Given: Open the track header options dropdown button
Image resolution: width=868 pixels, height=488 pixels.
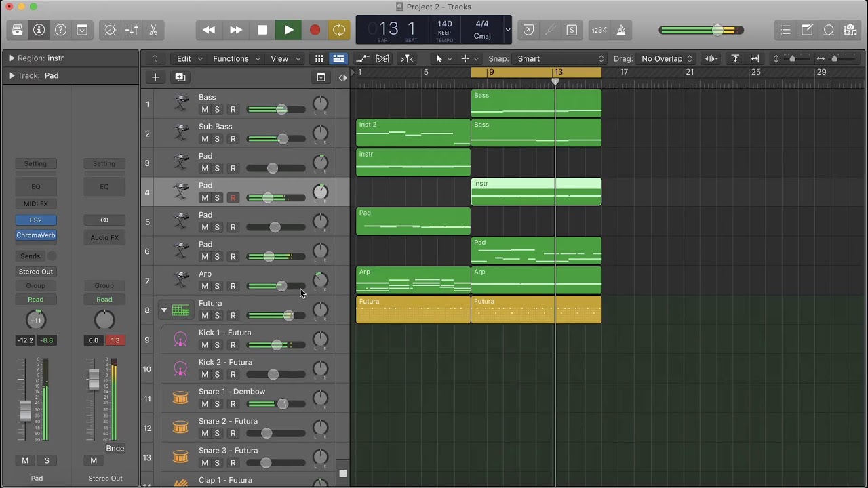Looking at the screenshot, I should pyautogui.click(x=321, y=77).
